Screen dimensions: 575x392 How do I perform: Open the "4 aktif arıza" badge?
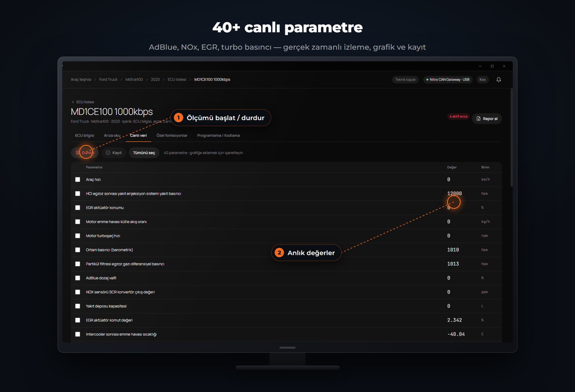(458, 117)
